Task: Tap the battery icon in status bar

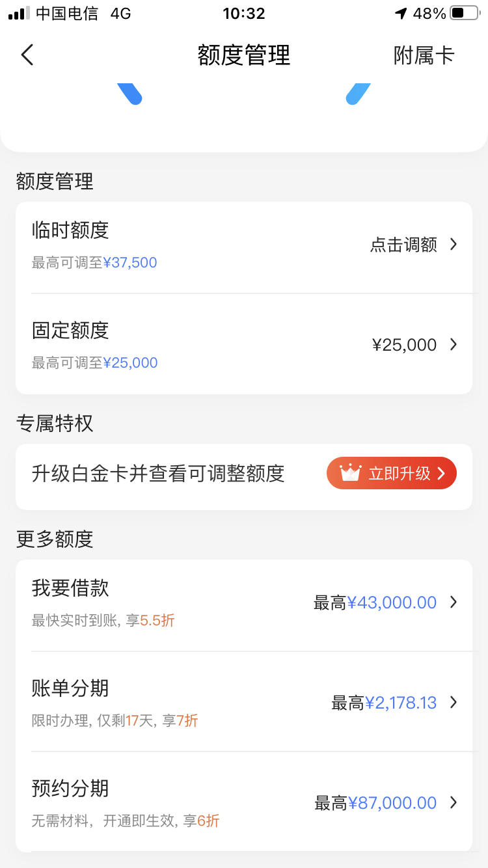Action: click(x=465, y=13)
